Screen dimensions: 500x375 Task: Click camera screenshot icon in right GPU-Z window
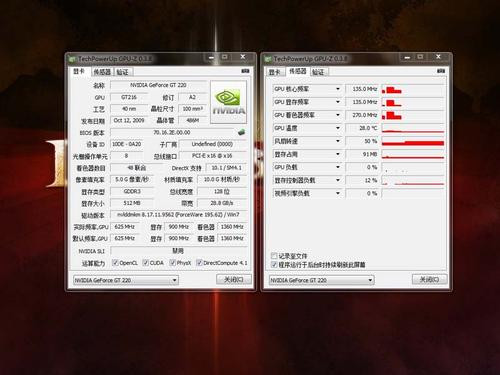[441, 71]
